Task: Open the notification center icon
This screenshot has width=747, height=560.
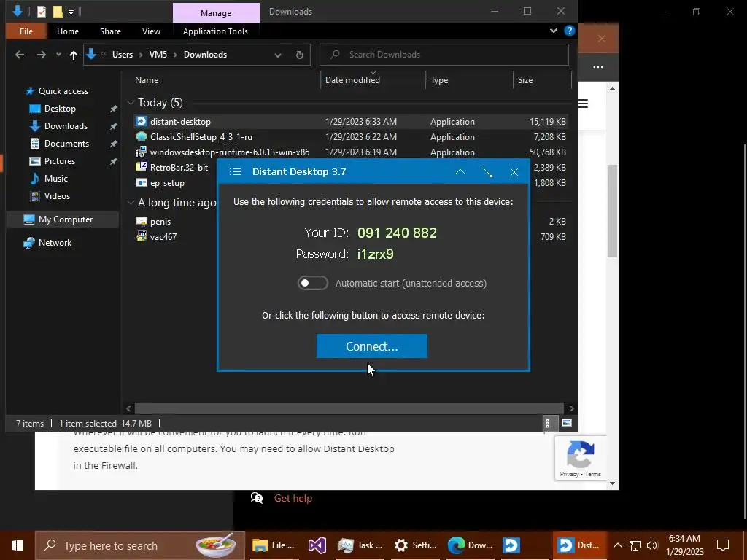Action: coord(723,545)
